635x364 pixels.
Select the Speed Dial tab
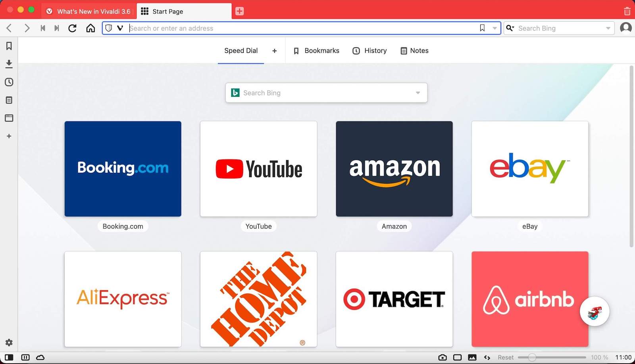241,51
